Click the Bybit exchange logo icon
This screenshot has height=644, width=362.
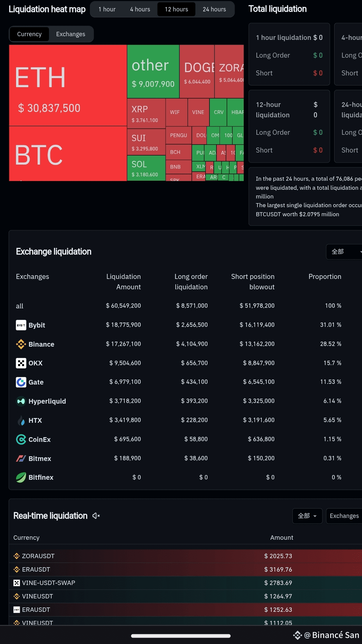[x=21, y=325]
